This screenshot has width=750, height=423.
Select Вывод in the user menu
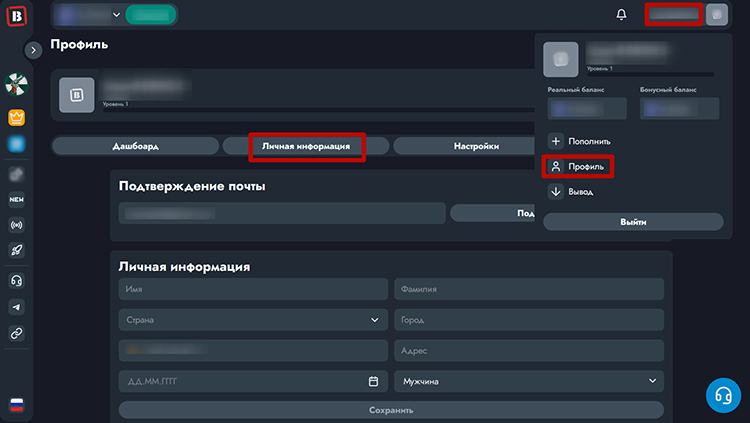571,192
